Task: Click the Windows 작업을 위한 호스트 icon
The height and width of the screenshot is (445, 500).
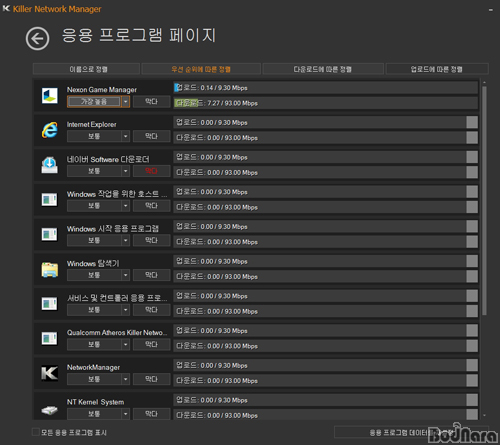Action: coord(50,200)
